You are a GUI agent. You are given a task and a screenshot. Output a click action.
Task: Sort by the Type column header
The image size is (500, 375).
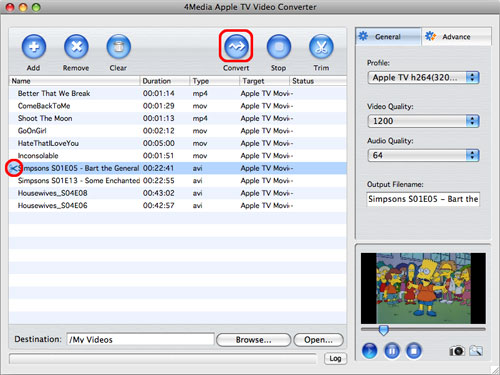[214, 81]
